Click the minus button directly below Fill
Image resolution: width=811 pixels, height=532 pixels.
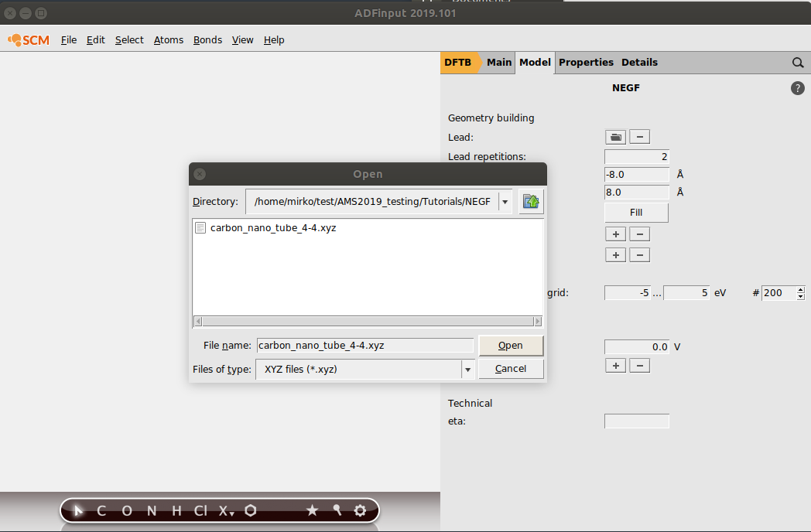(x=640, y=234)
